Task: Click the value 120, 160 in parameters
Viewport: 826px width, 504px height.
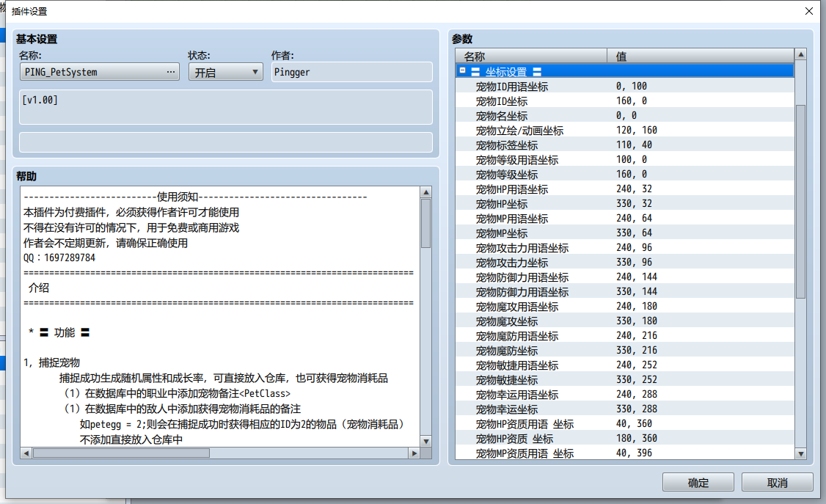Action: point(636,130)
